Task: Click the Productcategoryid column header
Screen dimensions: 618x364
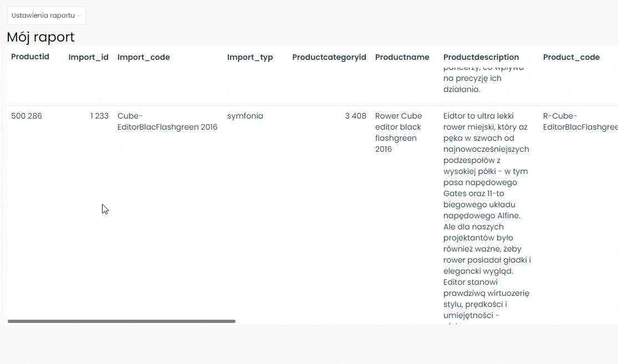Action: coord(329,57)
